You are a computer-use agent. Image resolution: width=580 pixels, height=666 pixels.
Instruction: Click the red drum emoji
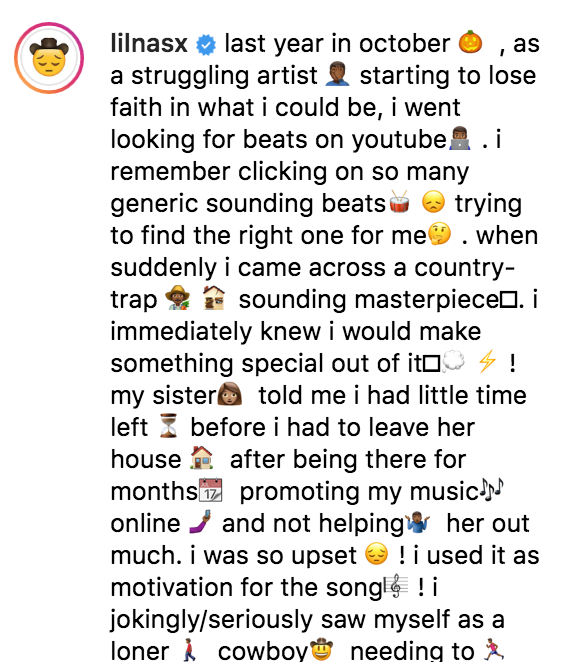pos(400,201)
